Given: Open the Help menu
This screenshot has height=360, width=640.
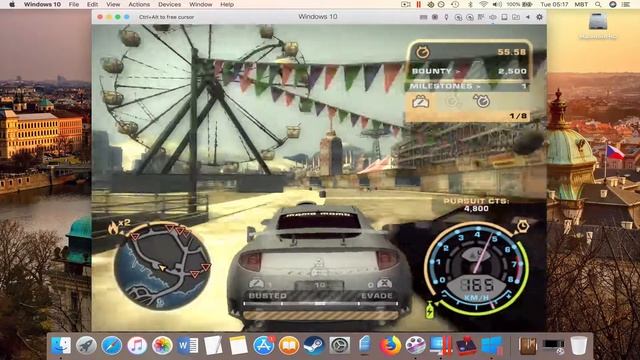Looking at the screenshot, I should click(x=227, y=4).
